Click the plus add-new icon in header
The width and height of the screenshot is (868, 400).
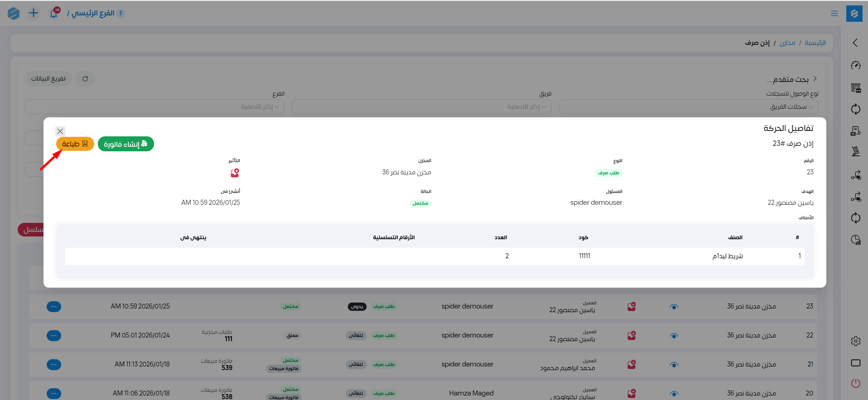click(x=34, y=13)
